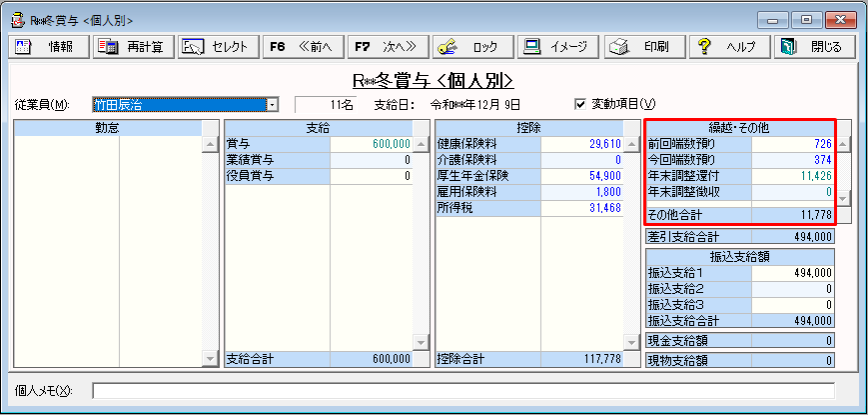This screenshot has width=868, height=415.
Task: Click the 支給 panel scrollbar down arrow
Action: pyautogui.click(x=421, y=342)
